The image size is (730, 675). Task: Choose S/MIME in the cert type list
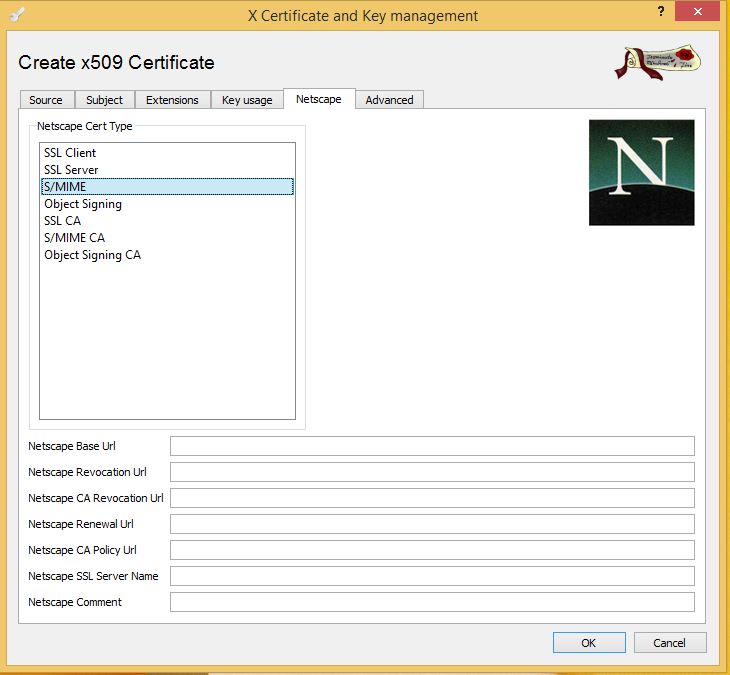(x=167, y=187)
